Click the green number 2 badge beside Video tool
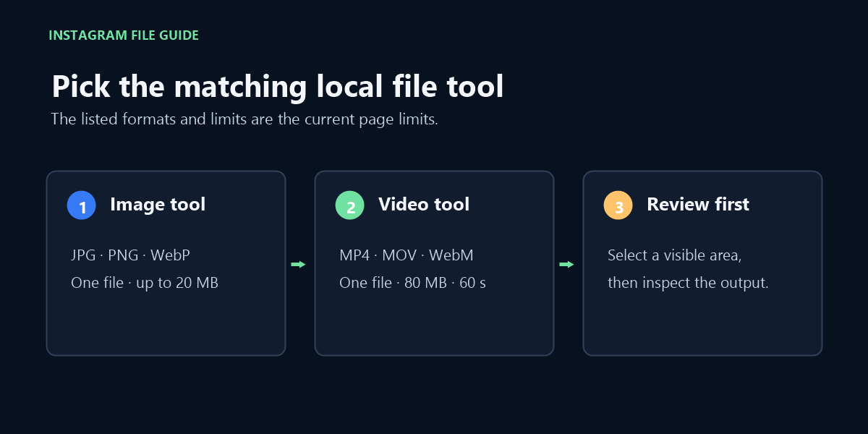Viewport: 868px width, 434px height. (350, 205)
